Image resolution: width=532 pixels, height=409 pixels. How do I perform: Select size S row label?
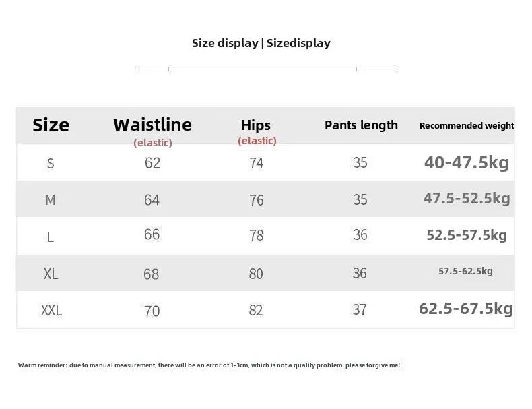51,164
